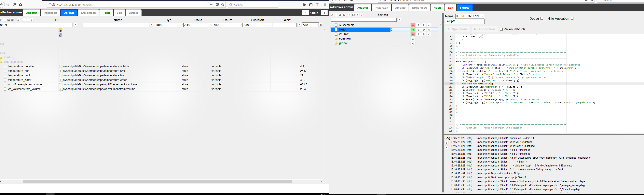Viewport: 644px width, 195px height.
Task: Start the WP KW script with play button
Action: click(x=413, y=34)
